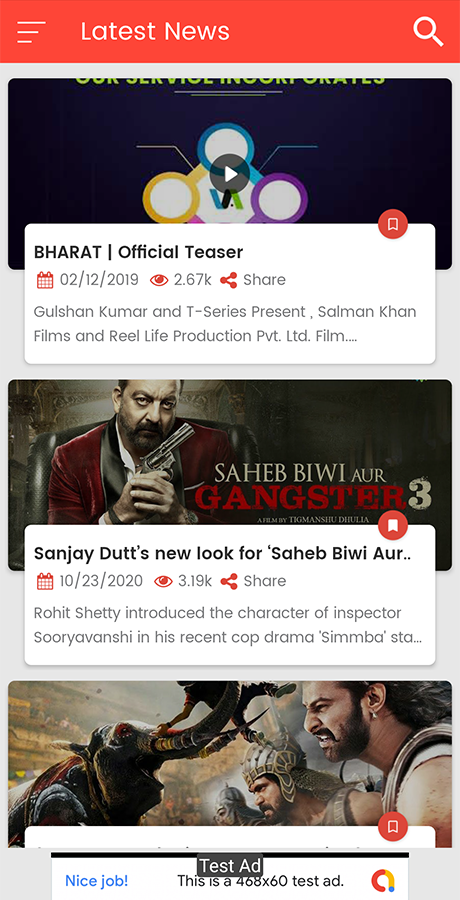Screen dimensions: 460x900
Task: Toggle bookmark on Sanjay Dutt article
Action: (x=393, y=525)
